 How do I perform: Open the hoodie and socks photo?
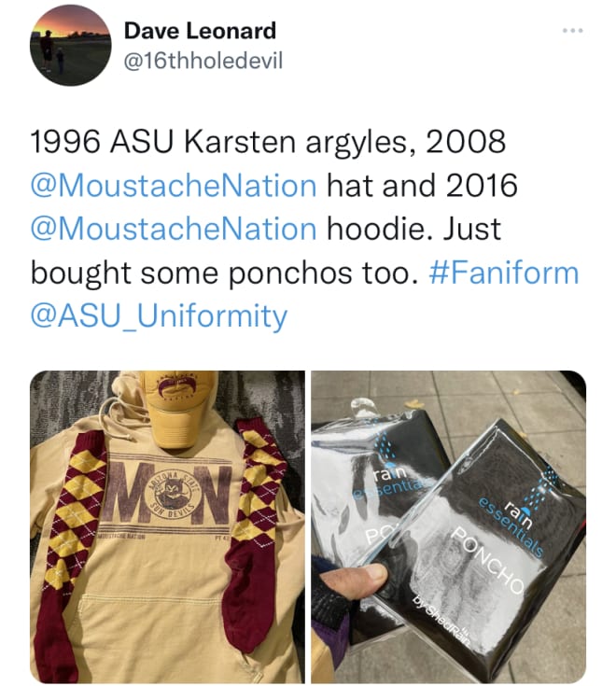click(x=167, y=526)
